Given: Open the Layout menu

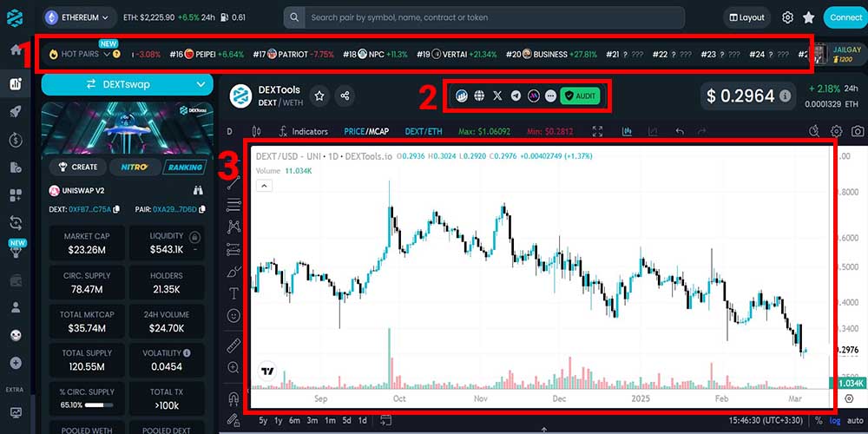Looking at the screenshot, I should [746, 17].
